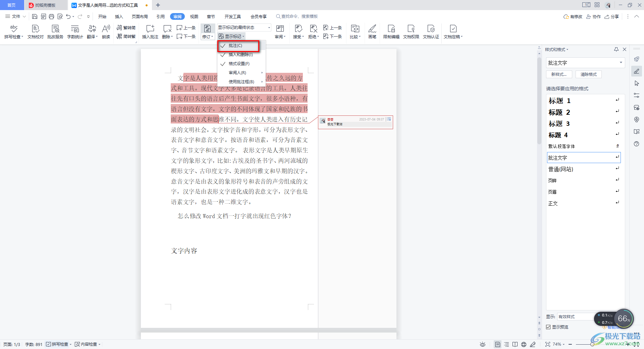The width and height of the screenshot is (644, 349).
Task: Uncheck 插入和删除(I) in the dropdown menu
Action: coord(241,55)
